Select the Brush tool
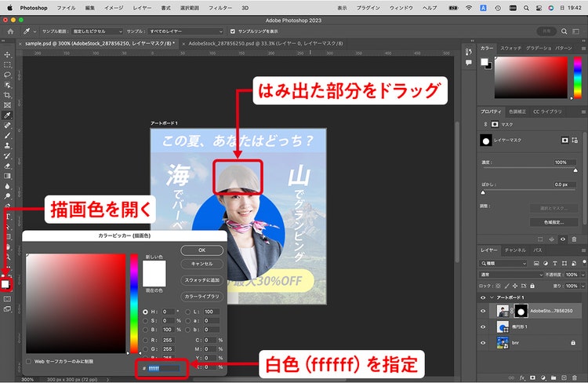588x383 pixels. coord(7,136)
